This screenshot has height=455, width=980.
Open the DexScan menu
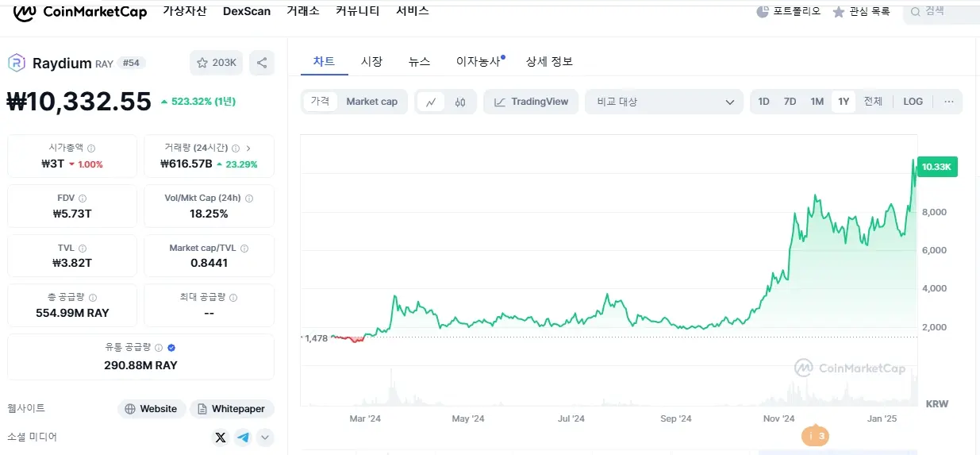point(247,11)
